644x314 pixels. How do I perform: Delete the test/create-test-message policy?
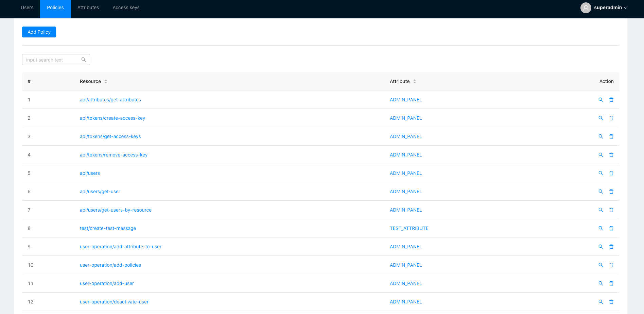[611, 228]
